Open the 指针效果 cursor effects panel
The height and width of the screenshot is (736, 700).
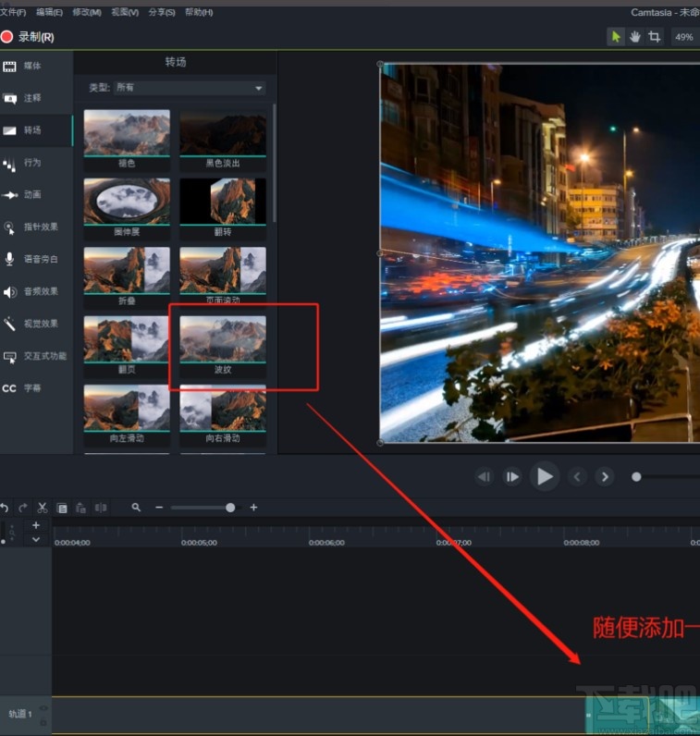pyautogui.click(x=36, y=227)
